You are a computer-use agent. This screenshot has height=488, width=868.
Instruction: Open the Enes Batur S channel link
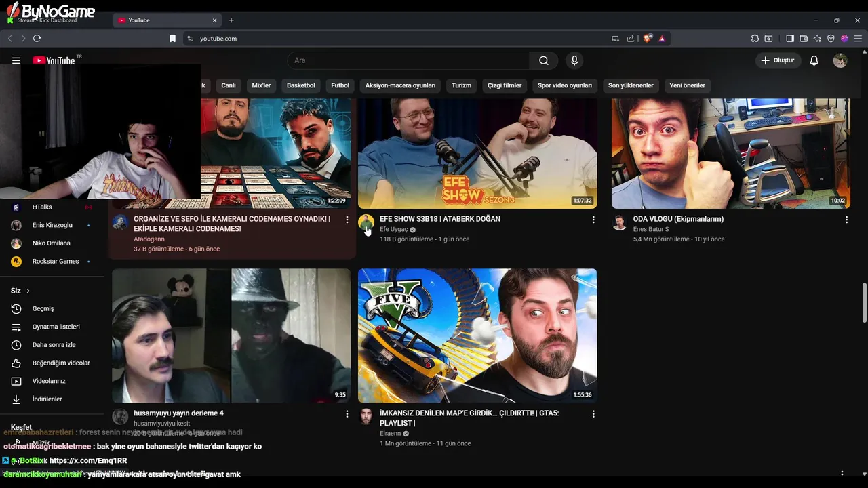[x=651, y=229]
